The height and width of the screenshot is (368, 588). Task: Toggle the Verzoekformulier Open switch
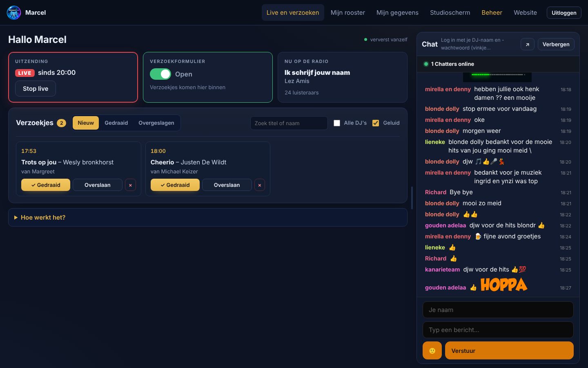coord(160,74)
